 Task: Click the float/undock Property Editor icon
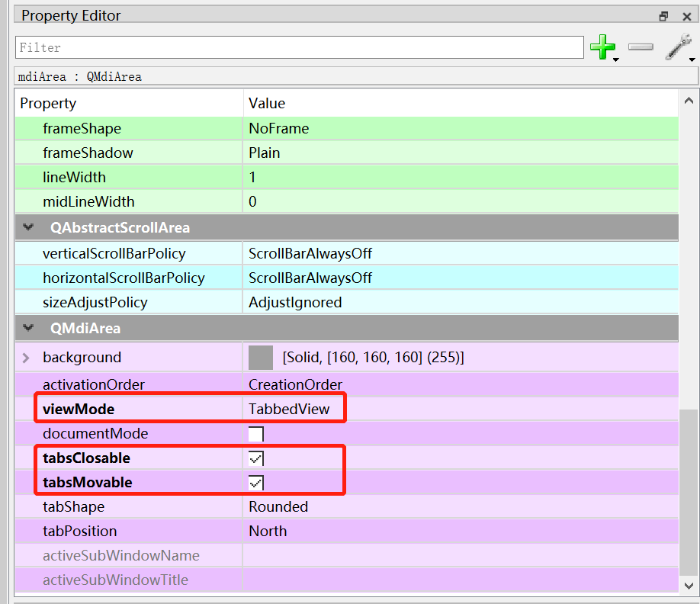[663, 15]
